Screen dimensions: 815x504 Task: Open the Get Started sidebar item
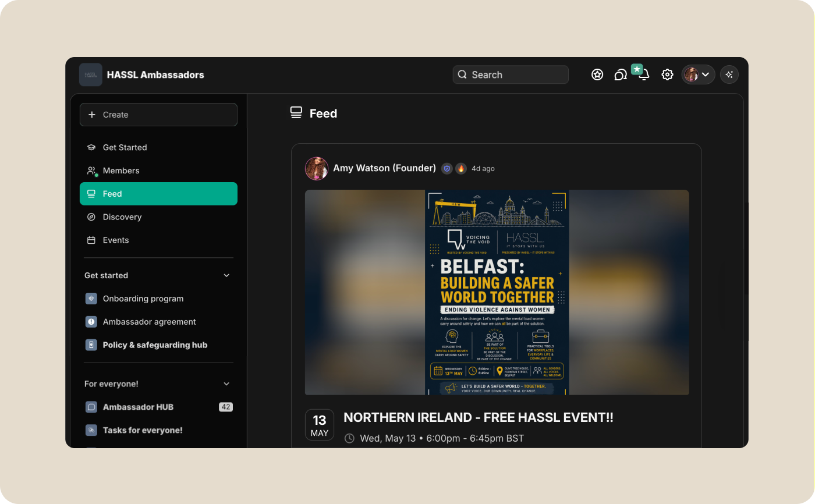point(158,147)
